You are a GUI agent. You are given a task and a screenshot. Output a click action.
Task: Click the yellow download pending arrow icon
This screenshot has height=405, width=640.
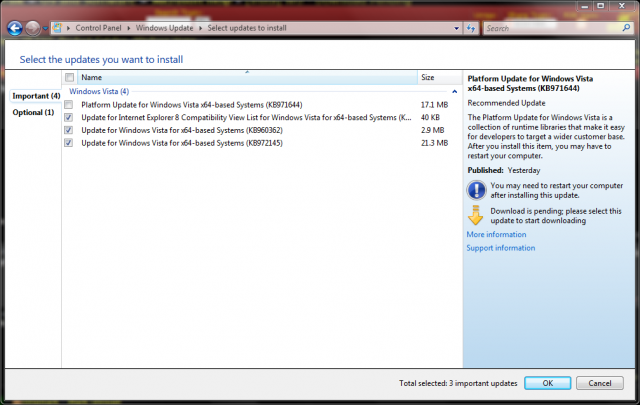(476, 215)
